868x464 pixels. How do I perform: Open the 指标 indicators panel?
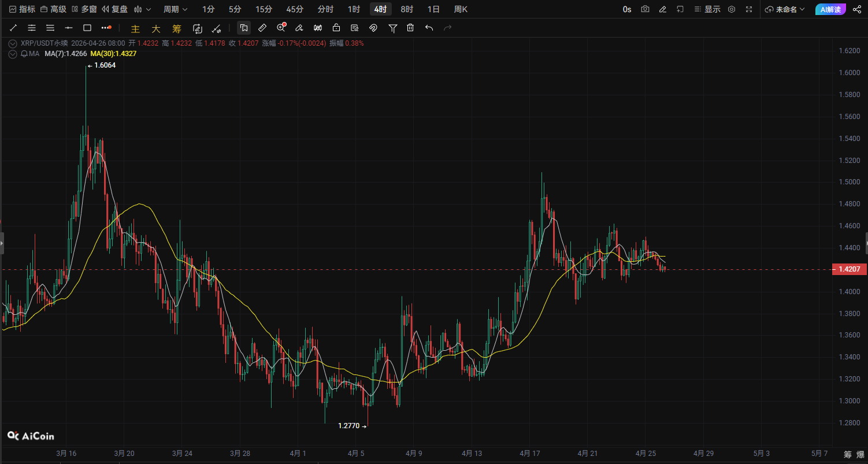(22, 9)
